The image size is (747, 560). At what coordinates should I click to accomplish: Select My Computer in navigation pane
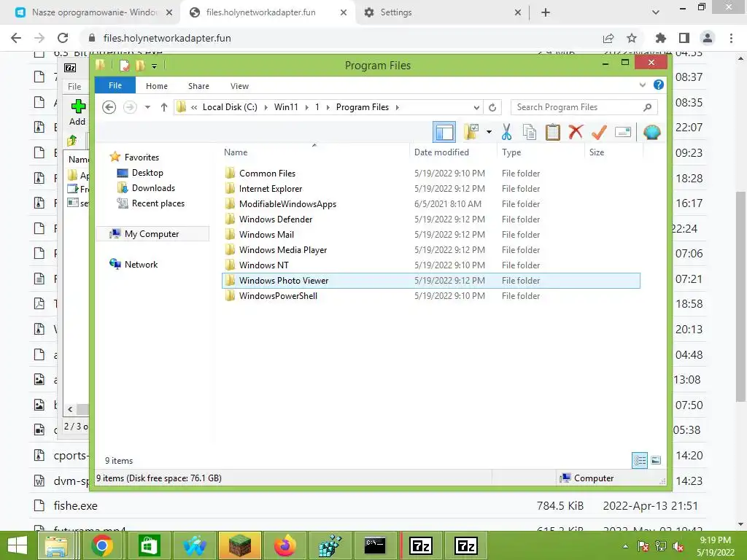coord(152,234)
